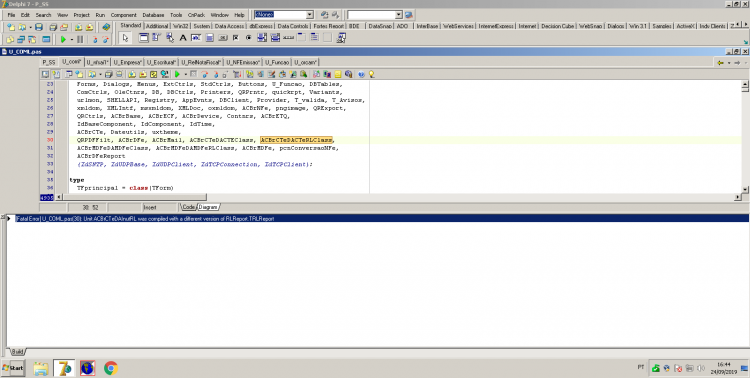This screenshot has width=750, height=378.
Task: Open the second empty combo box dropdown
Action: (x=399, y=15)
